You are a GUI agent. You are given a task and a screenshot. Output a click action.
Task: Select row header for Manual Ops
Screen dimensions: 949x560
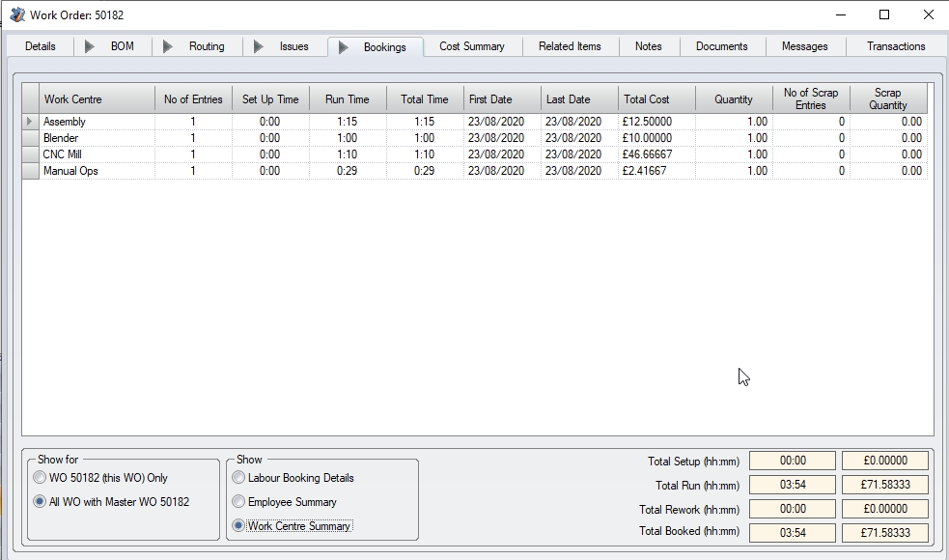[30, 171]
